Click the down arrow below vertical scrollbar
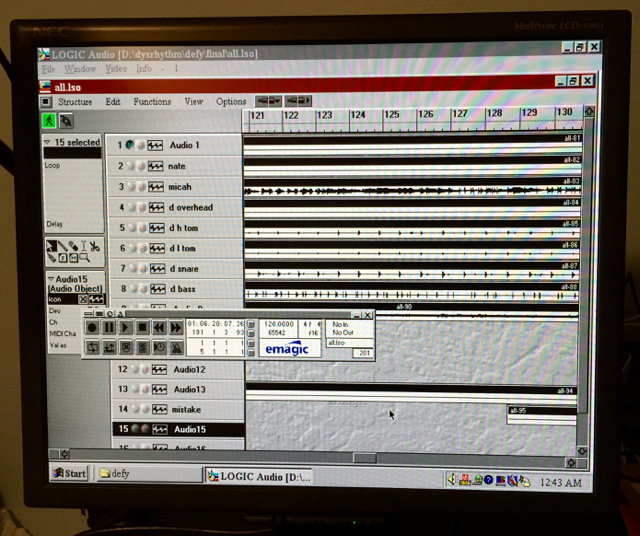This screenshot has height=536, width=640. (x=582, y=451)
